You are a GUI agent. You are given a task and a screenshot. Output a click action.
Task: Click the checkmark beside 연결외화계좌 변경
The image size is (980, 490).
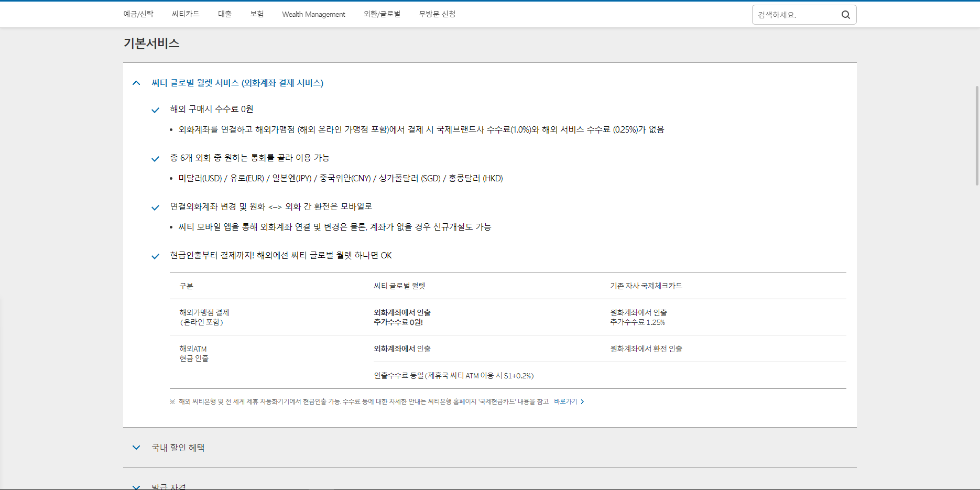(x=155, y=208)
